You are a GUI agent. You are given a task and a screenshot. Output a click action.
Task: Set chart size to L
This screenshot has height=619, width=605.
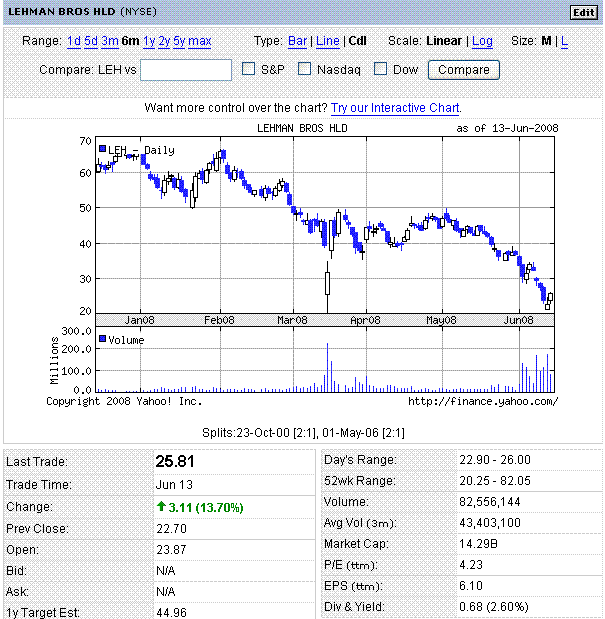click(564, 41)
